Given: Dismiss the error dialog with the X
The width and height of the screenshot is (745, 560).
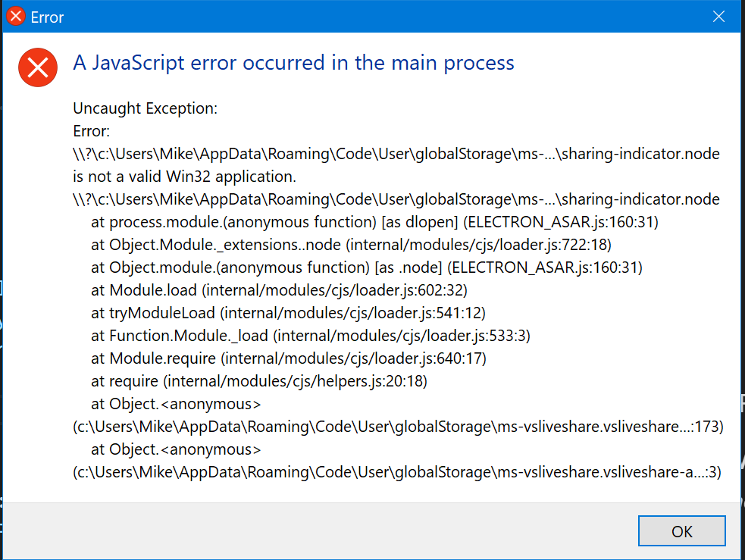Looking at the screenshot, I should [x=718, y=16].
